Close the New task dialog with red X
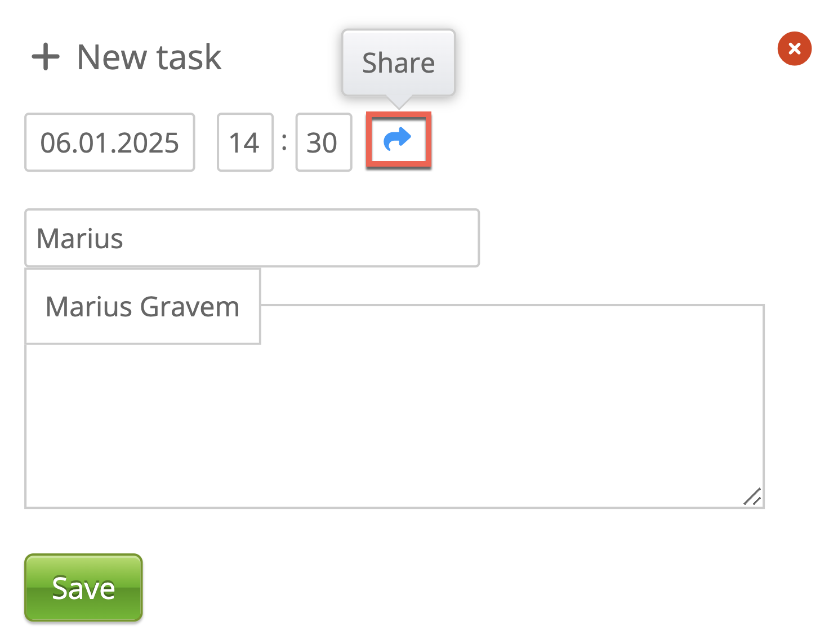The image size is (829, 644). (x=794, y=48)
